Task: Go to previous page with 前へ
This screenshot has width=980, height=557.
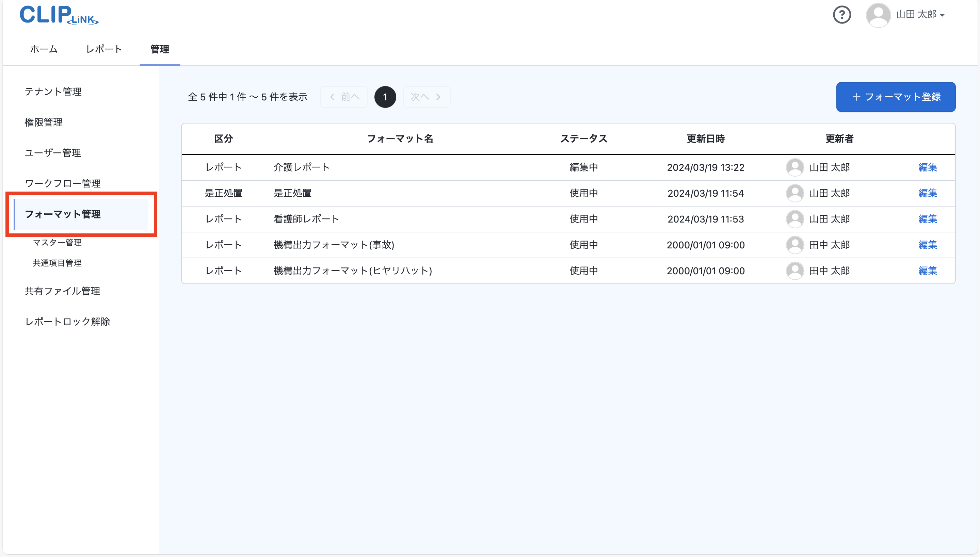Action: 344,97
